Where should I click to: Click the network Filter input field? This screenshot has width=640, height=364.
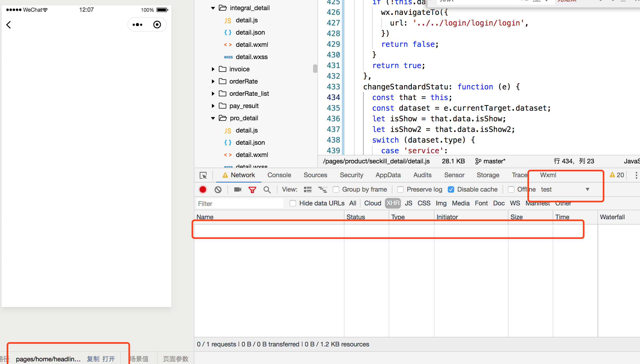coord(240,204)
